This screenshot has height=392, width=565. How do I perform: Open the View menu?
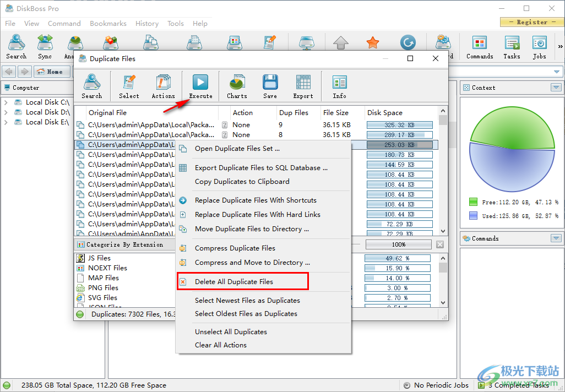coord(32,24)
